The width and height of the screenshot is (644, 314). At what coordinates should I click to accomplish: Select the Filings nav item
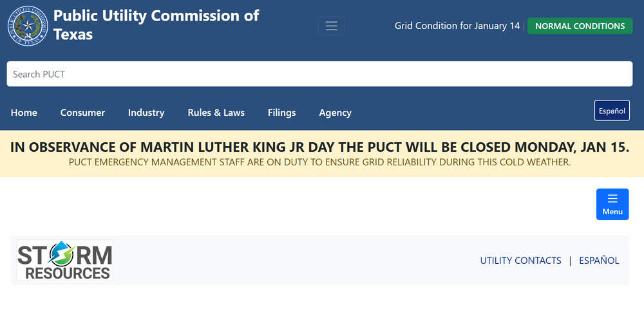[x=281, y=113]
